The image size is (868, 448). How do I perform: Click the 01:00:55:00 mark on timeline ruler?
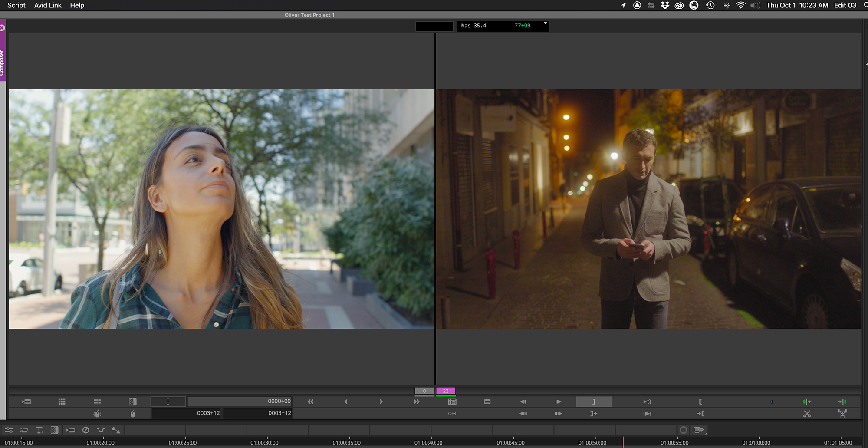pos(674,442)
